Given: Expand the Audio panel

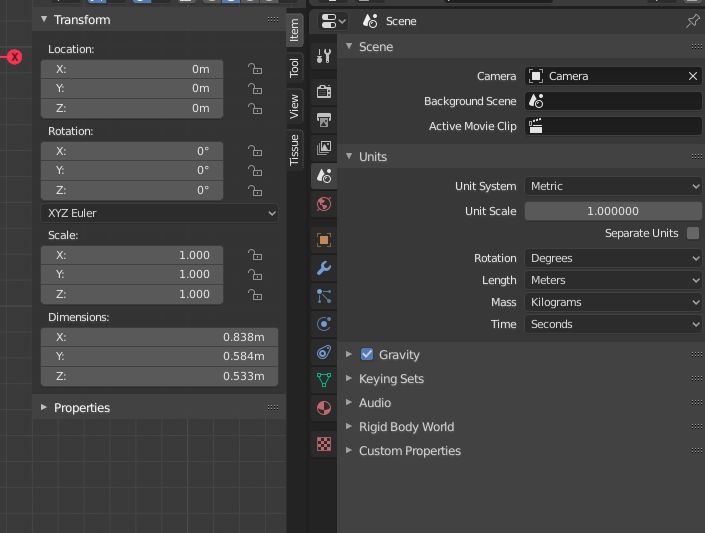Looking at the screenshot, I should tap(349, 402).
